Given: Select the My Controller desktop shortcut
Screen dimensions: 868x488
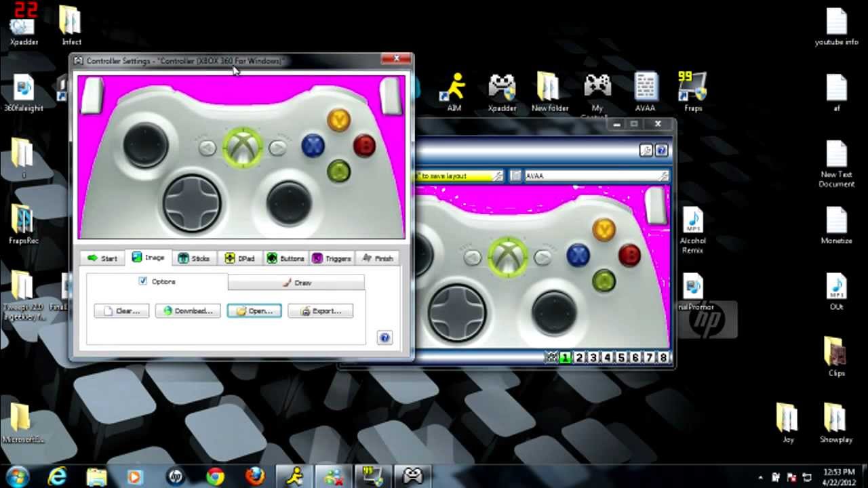Looking at the screenshot, I should [x=597, y=95].
